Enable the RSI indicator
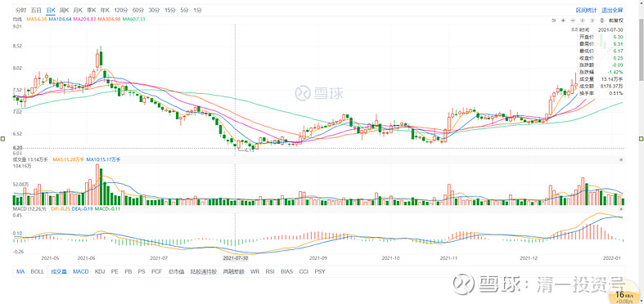 click(x=270, y=271)
